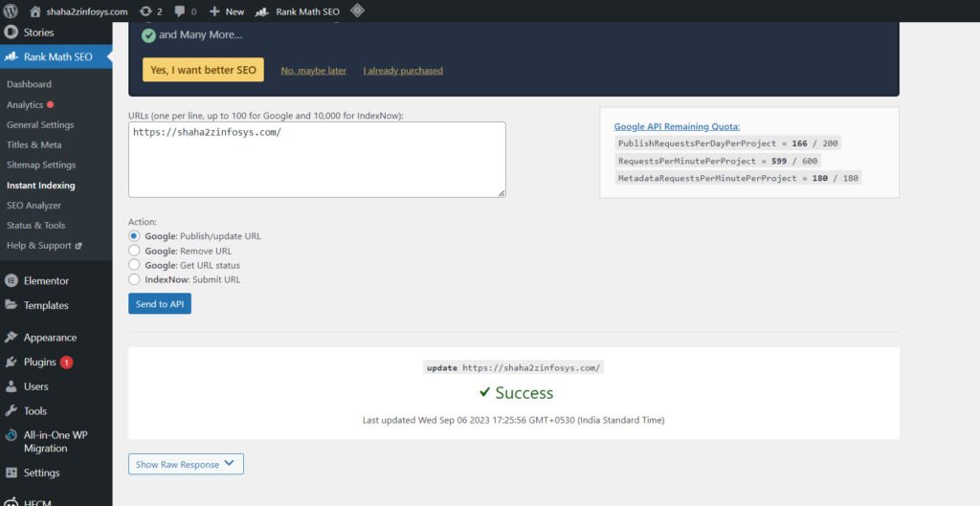This screenshot has width=980, height=506.
Task: Click the update https://shaha2zinfosys.com/ result text
Action: click(x=513, y=368)
